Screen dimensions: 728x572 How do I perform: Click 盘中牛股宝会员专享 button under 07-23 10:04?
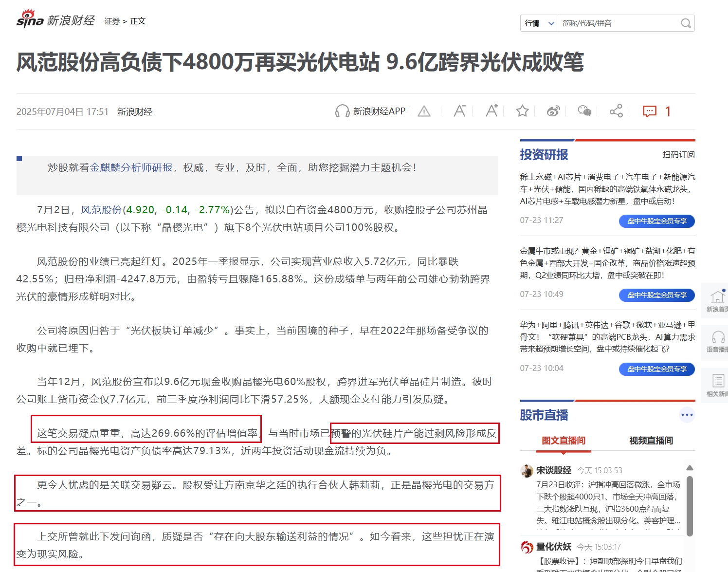point(657,369)
